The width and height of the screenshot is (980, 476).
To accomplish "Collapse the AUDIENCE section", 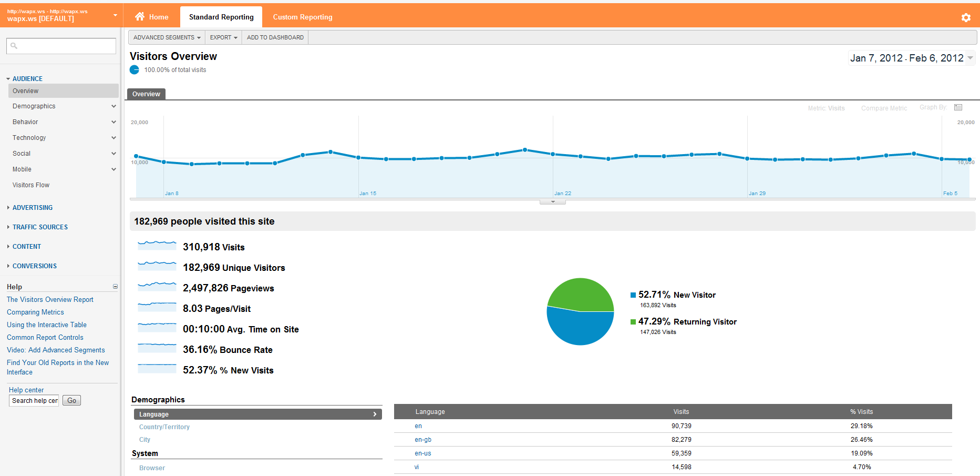I will pyautogui.click(x=8, y=79).
